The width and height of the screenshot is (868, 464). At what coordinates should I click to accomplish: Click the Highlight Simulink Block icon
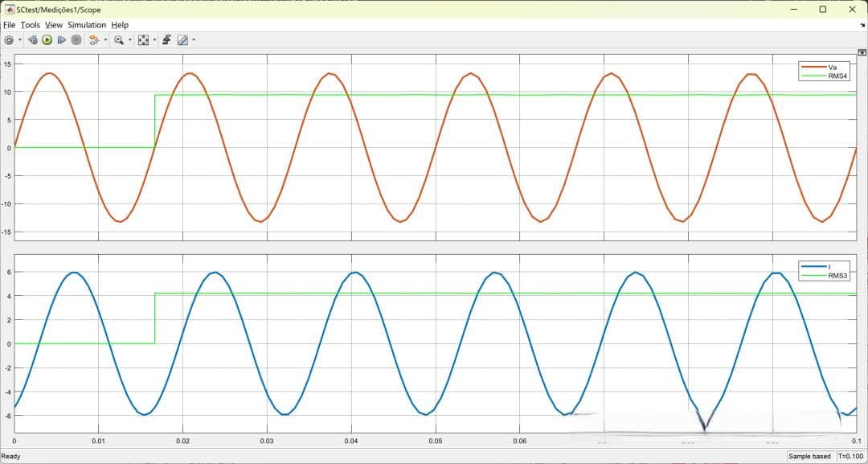point(94,40)
